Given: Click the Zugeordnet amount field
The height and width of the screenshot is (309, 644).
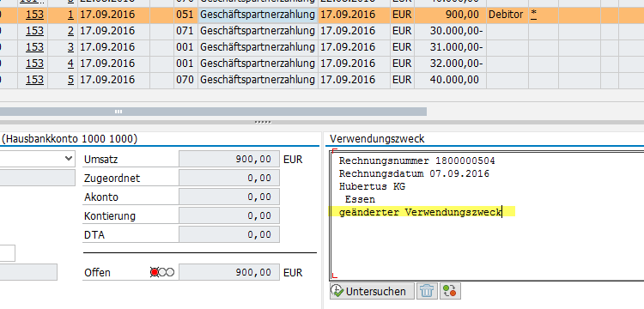Looking at the screenshot, I should [229, 178].
